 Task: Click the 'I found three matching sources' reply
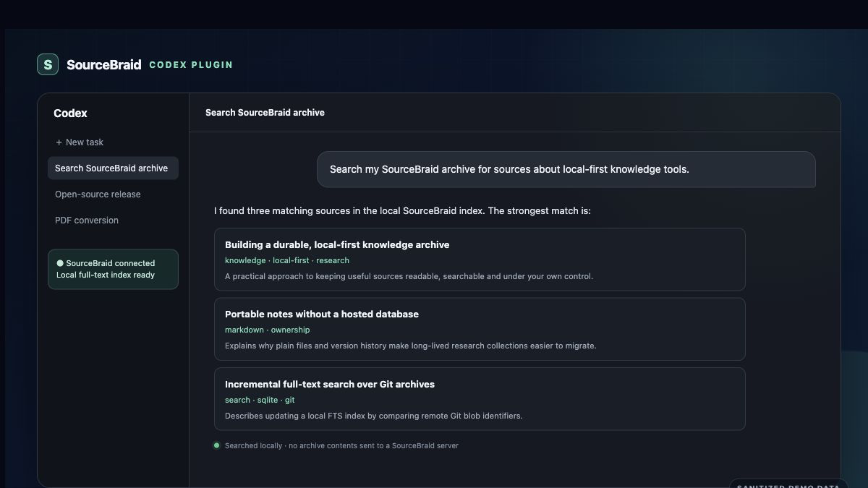[402, 211]
